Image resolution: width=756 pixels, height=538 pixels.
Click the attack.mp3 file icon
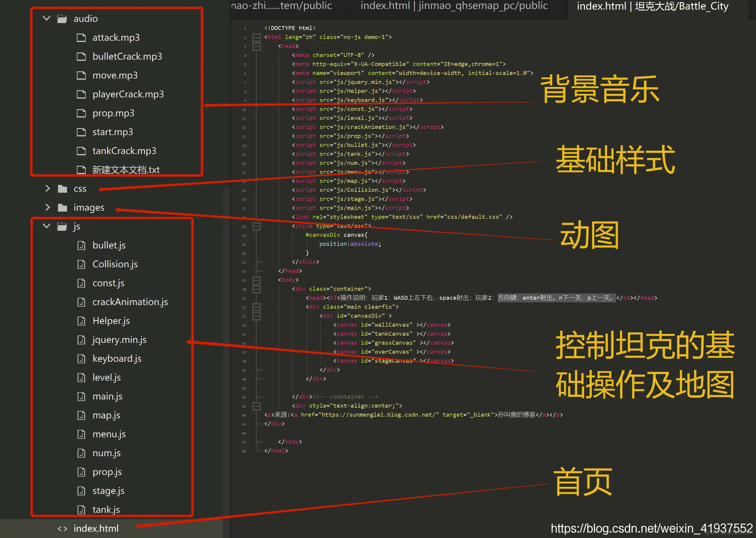tap(81, 38)
